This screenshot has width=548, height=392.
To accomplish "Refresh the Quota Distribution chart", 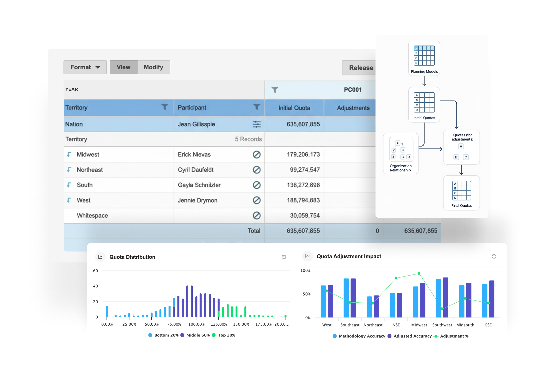I will pyautogui.click(x=284, y=257).
